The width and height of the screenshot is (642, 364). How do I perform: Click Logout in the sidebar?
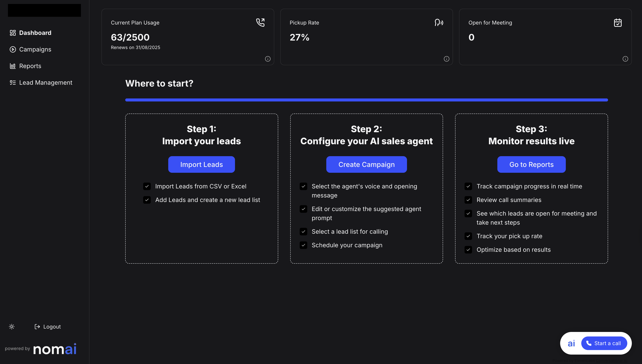tap(48, 326)
